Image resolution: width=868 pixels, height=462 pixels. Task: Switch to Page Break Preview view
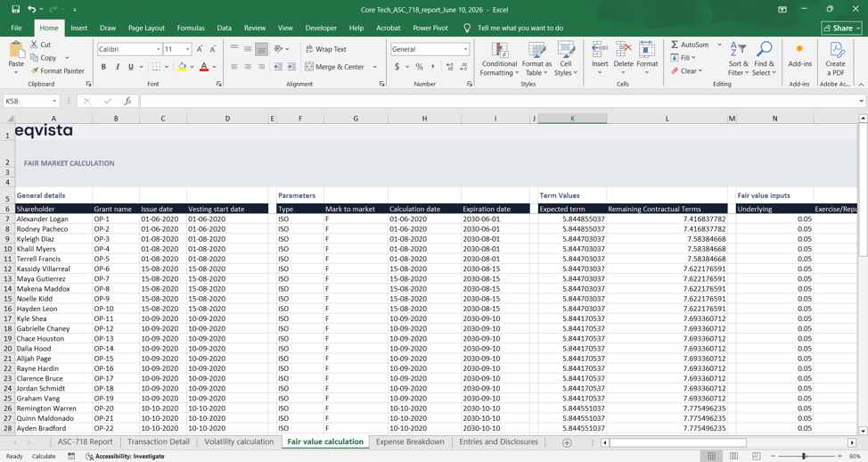(757, 456)
